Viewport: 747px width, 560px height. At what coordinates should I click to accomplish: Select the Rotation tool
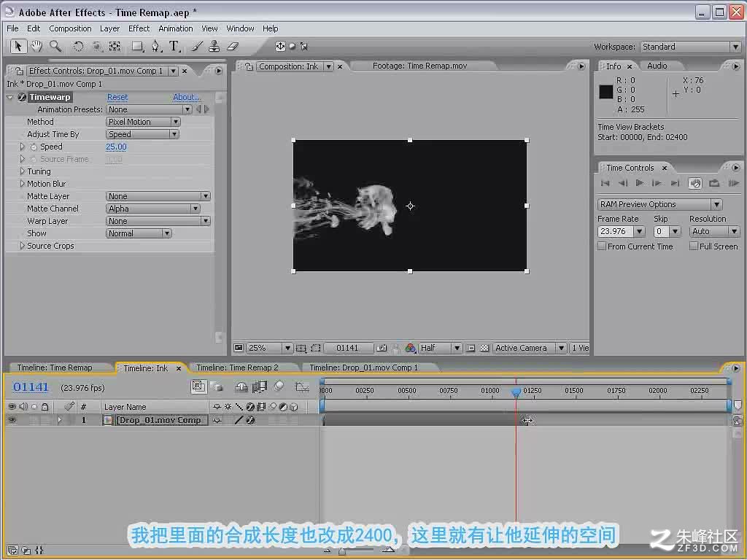click(x=78, y=46)
